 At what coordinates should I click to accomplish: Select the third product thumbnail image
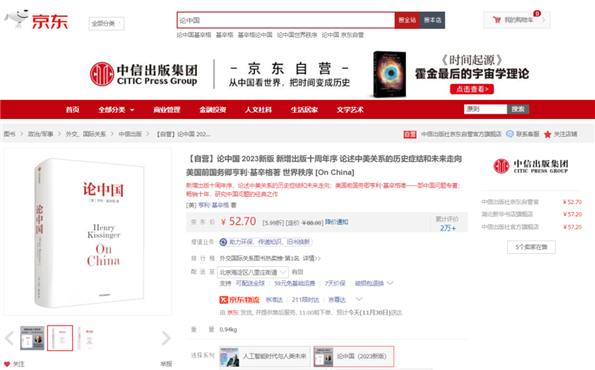pos(87,338)
